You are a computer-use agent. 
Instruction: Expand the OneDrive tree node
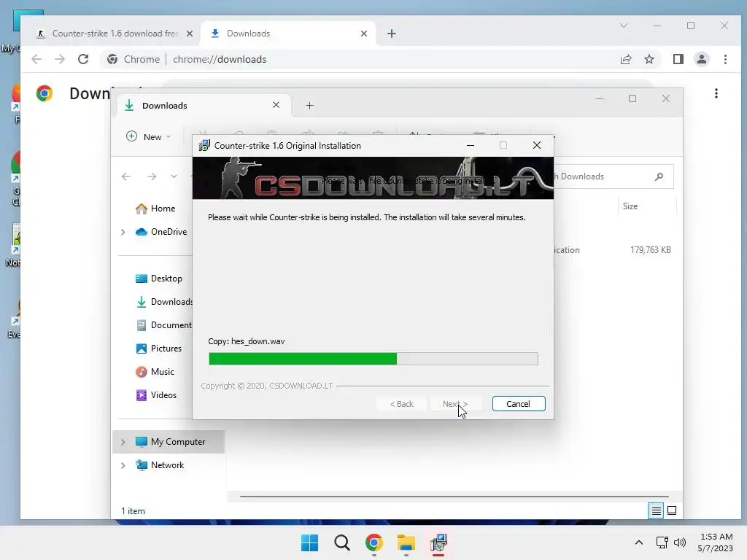pyautogui.click(x=123, y=232)
